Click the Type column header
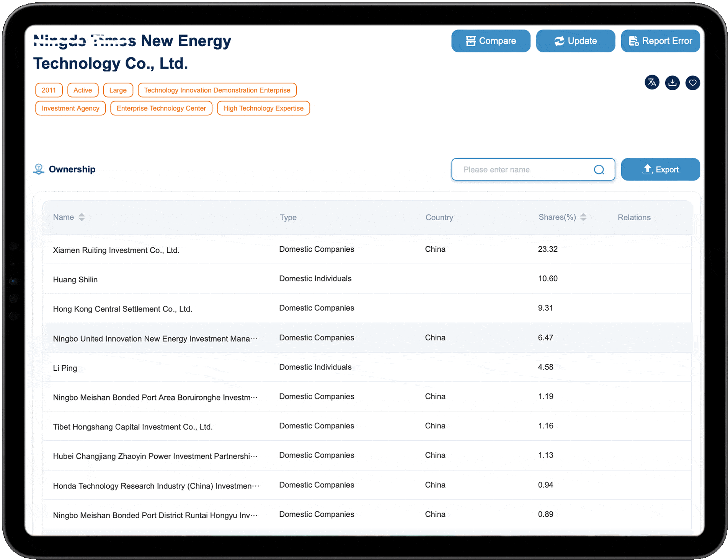The image size is (728, 560). [288, 217]
